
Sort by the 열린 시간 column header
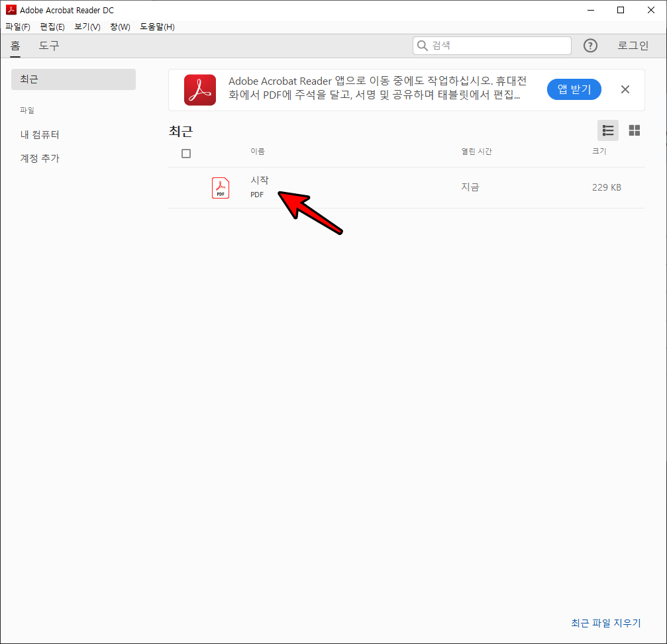476,152
